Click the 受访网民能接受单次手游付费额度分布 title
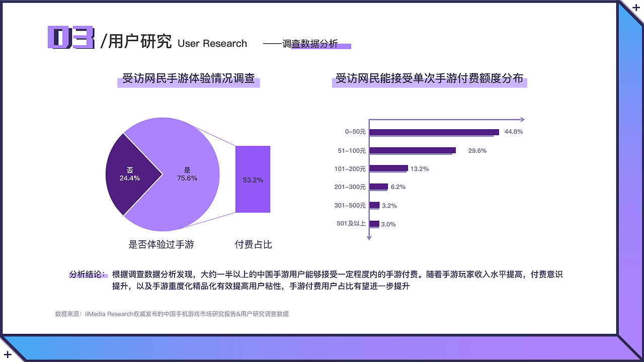 430,79
